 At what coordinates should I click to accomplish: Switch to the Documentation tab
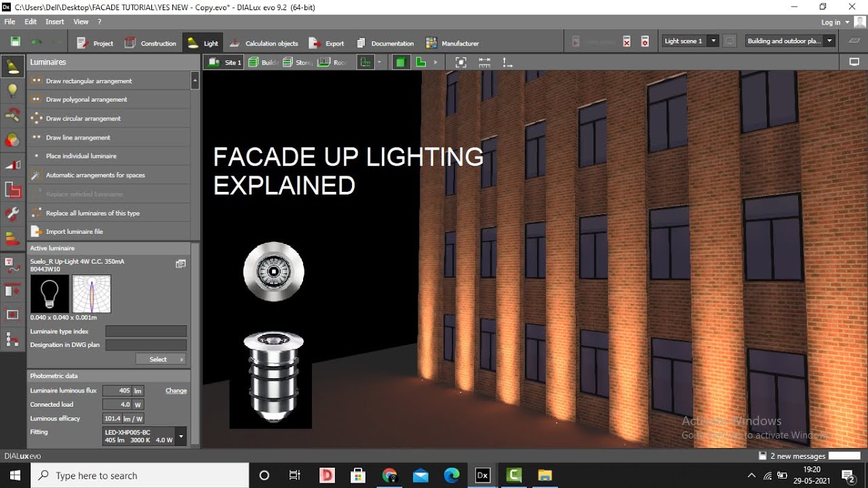(x=384, y=43)
